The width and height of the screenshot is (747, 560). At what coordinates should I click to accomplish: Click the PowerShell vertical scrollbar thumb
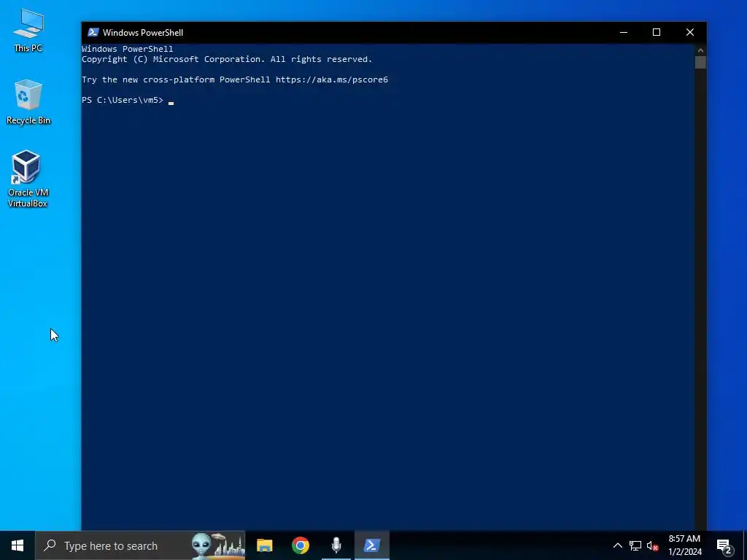pos(700,63)
